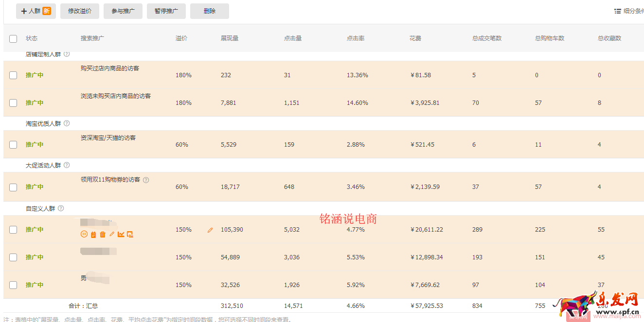Check the 购买过店内商品的访客 row checkbox
Viewport: 644px width, 322px height.
tap(13, 75)
